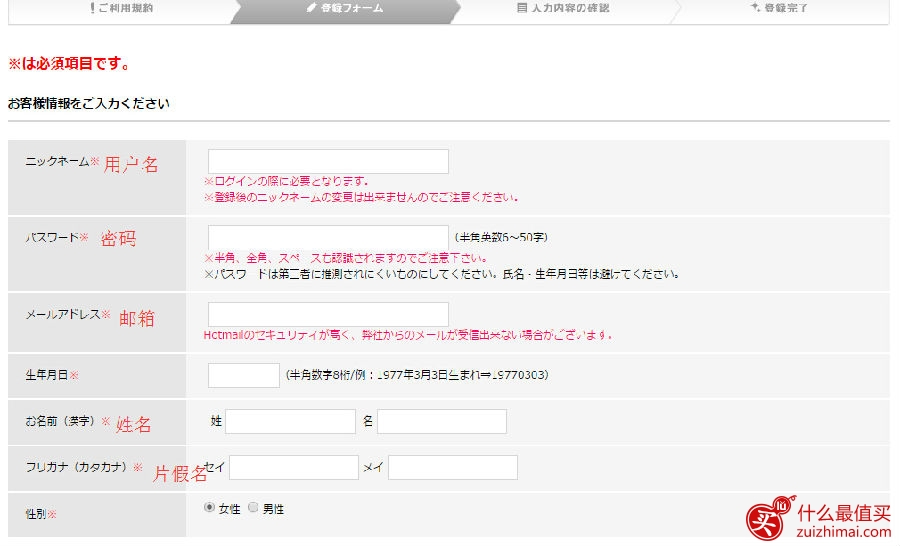This screenshot has height=546, width=900.
Task: Click the list icon beside 入力内容の確認
Action: (522, 8)
